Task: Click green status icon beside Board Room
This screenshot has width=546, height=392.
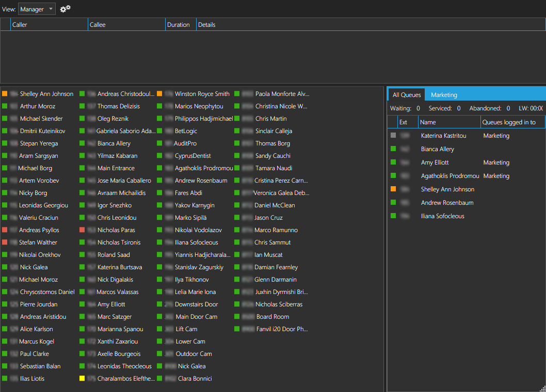Action: coord(237,317)
